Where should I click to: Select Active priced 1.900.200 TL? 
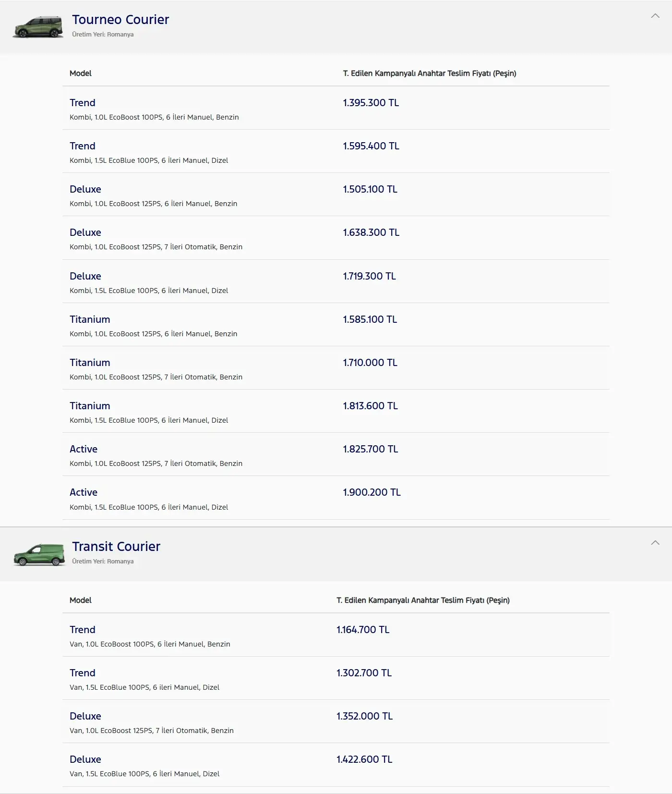click(x=336, y=498)
